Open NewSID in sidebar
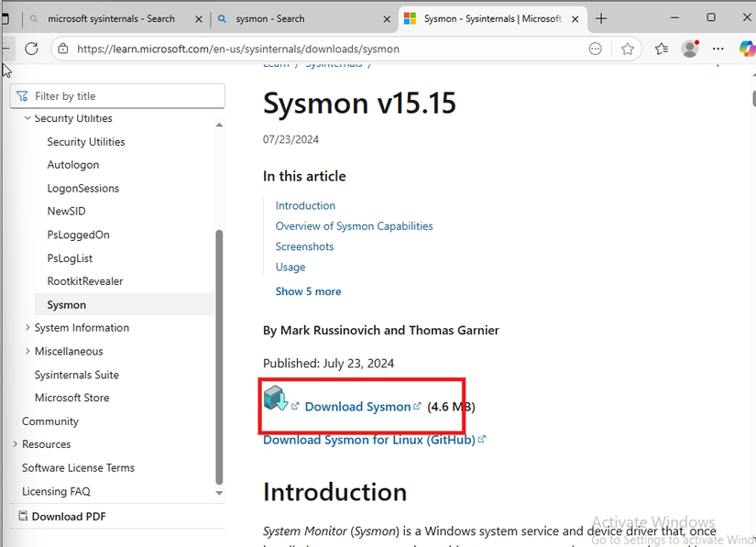The width and height of the screenshot is (756, 547). pos(66,211)
